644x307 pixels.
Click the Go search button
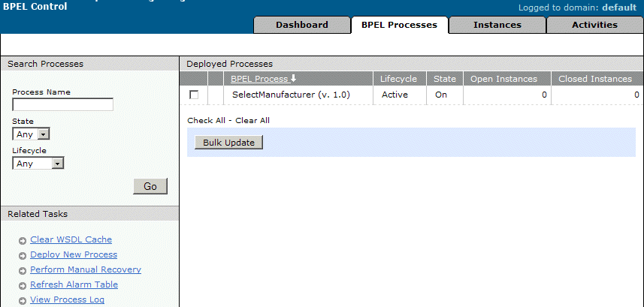click(150, 186)
